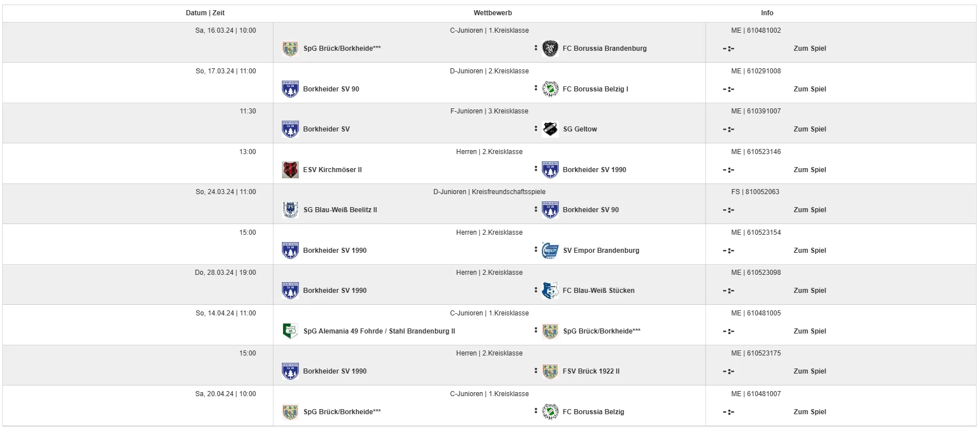Click FC Borussia Belzig I crest
Image resolution: width=980 pixels, height=430 pixels.
coord(550,89)
